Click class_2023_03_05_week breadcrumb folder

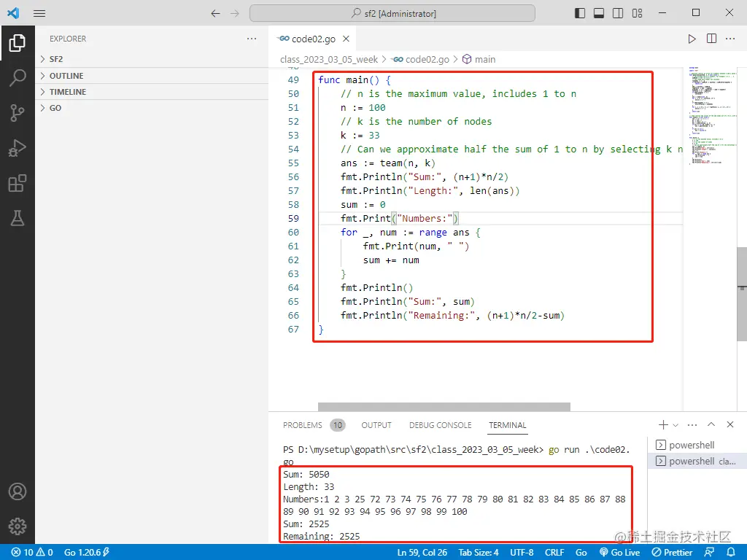pyautogui.click(x=329, y=60)
